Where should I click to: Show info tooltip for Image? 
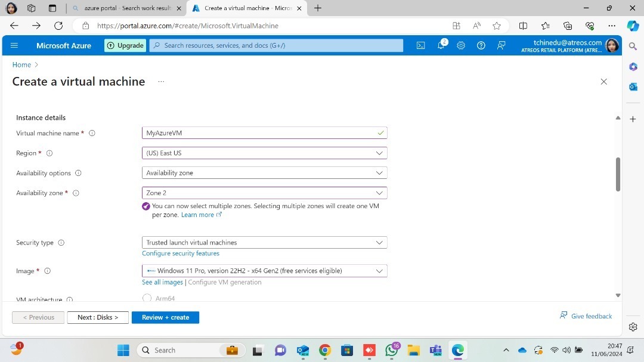point(47,271)
